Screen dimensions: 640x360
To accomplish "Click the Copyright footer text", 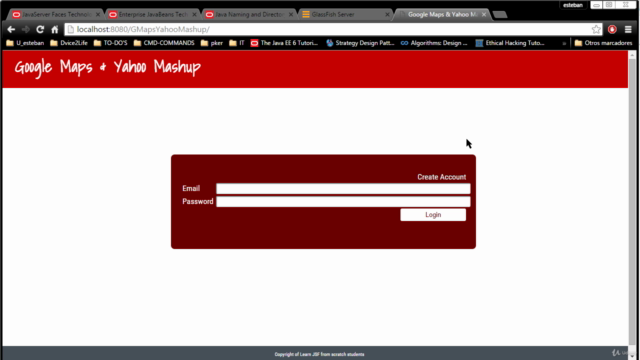I will point(320,354).
